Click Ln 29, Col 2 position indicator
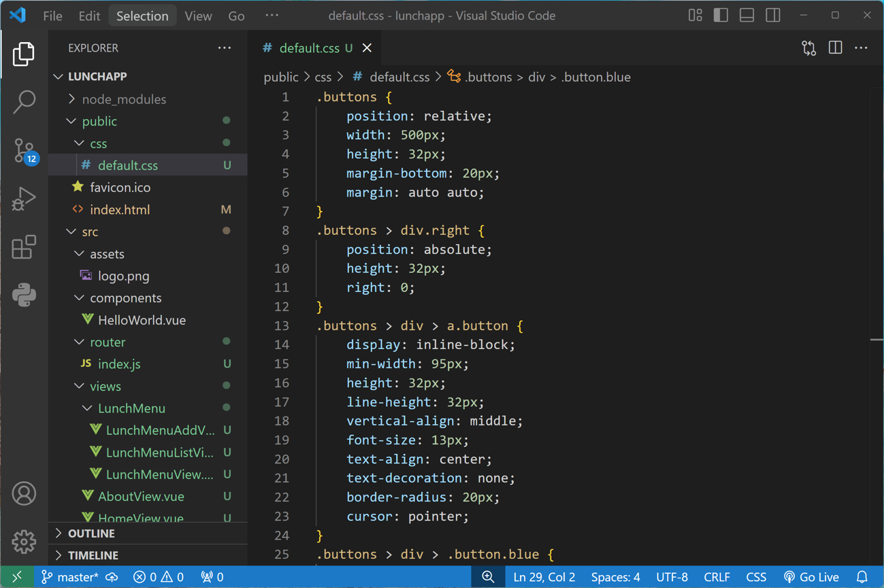The height and width of the screenshot is (588, 884). click(544, 577)
